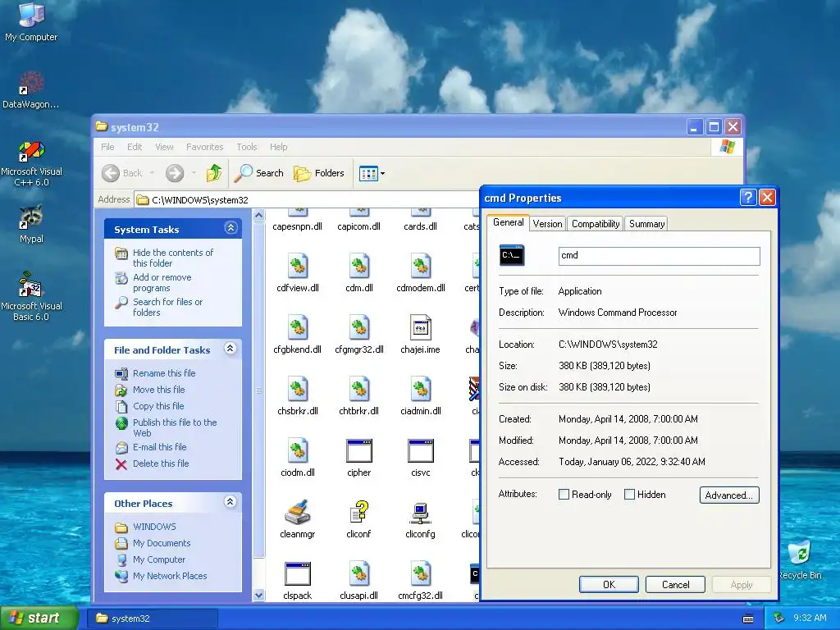
Task: Go to My Network Places link
Action: coord(170,576)
